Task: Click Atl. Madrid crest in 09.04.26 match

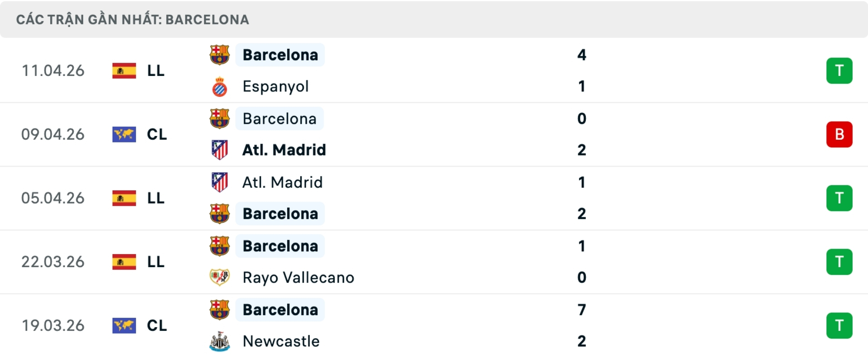Action: (220, 150)
